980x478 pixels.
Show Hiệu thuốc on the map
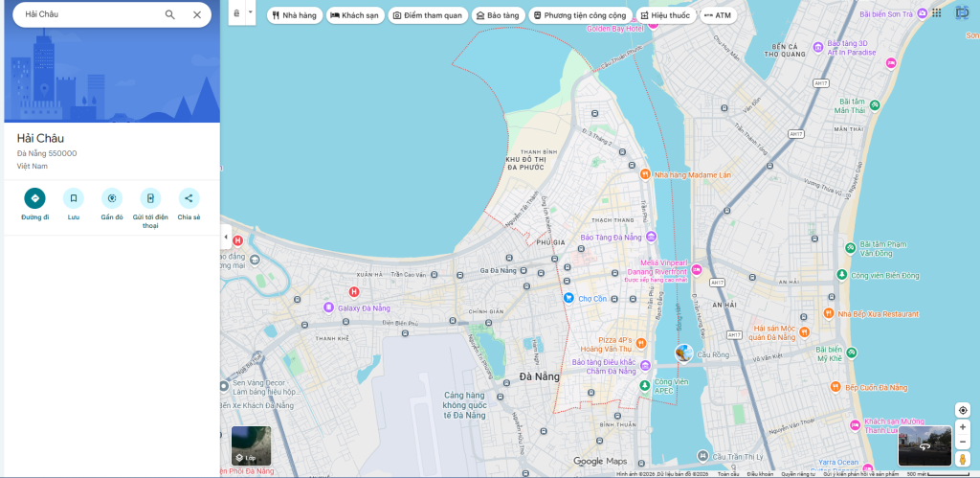tap(664, 15)
